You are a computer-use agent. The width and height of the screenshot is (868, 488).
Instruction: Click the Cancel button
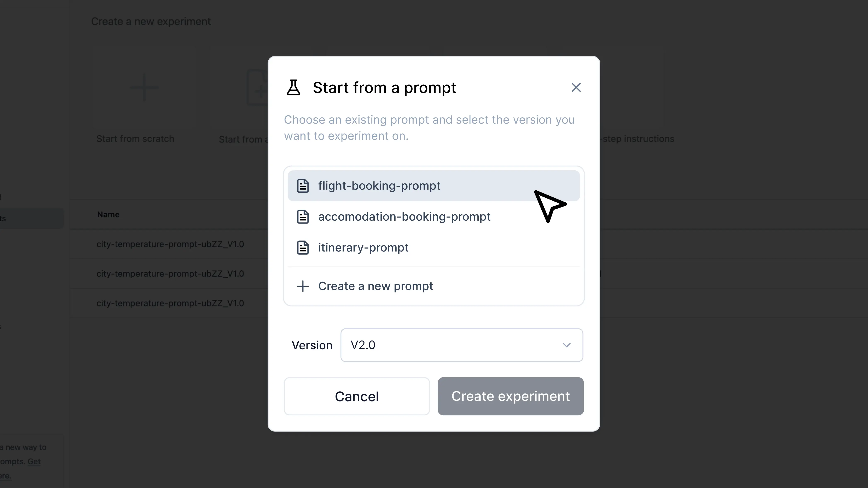coord(356,396)
